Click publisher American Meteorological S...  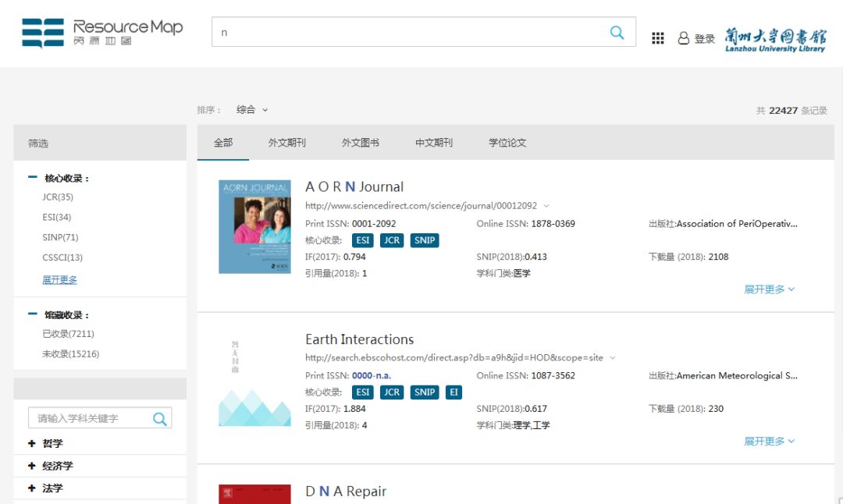[737, 376]
